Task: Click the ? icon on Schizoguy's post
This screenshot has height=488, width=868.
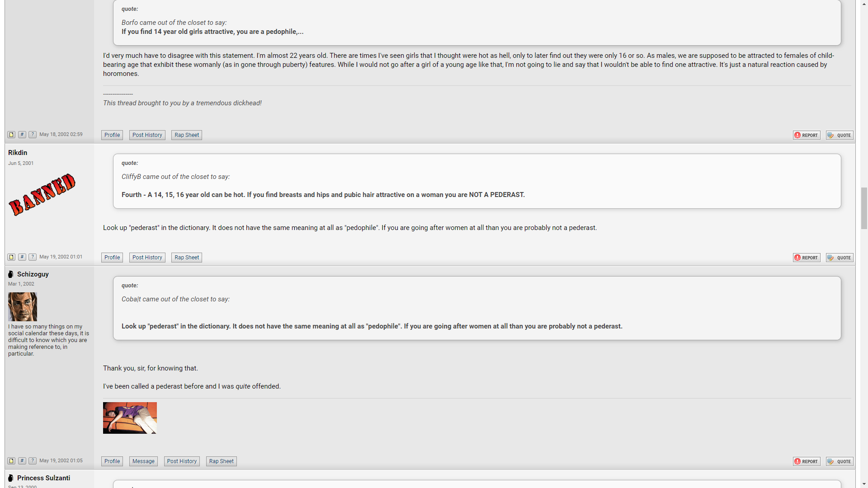Action: tap(33, 461)
